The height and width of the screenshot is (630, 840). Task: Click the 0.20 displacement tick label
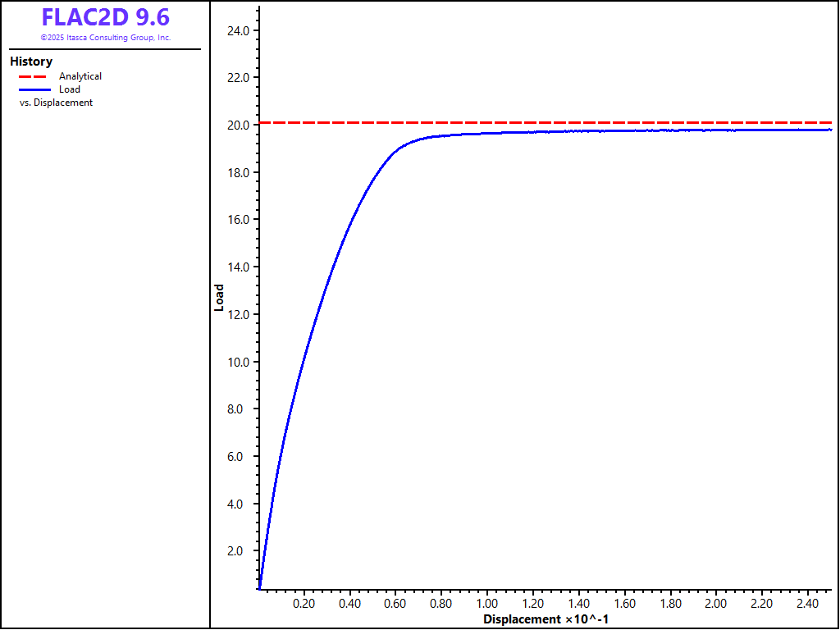coord(304,604)
